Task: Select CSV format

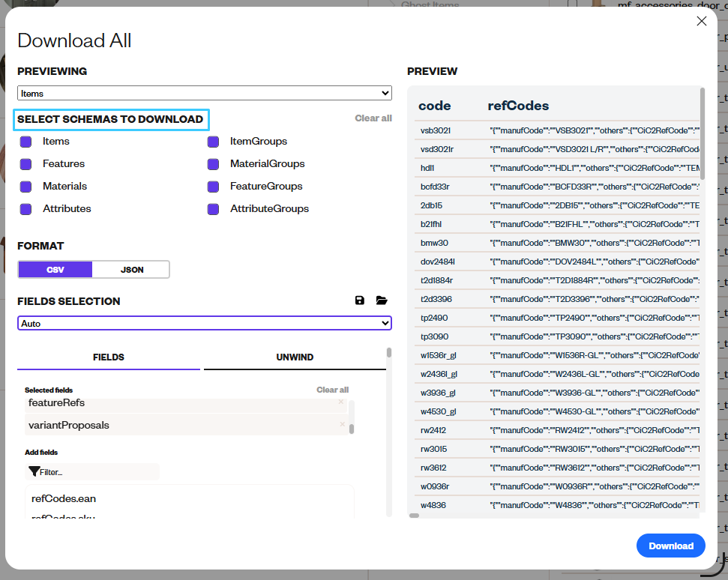Action: [x=55, y=270]
